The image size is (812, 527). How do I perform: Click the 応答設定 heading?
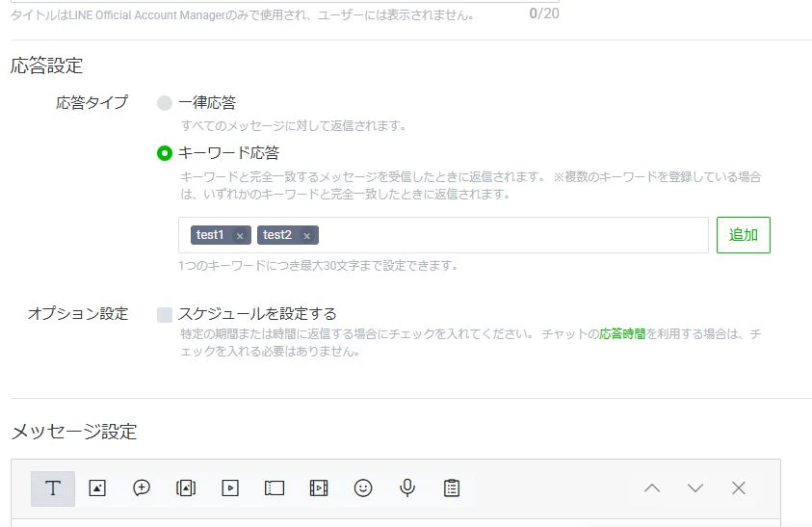[x=46, y=66]
